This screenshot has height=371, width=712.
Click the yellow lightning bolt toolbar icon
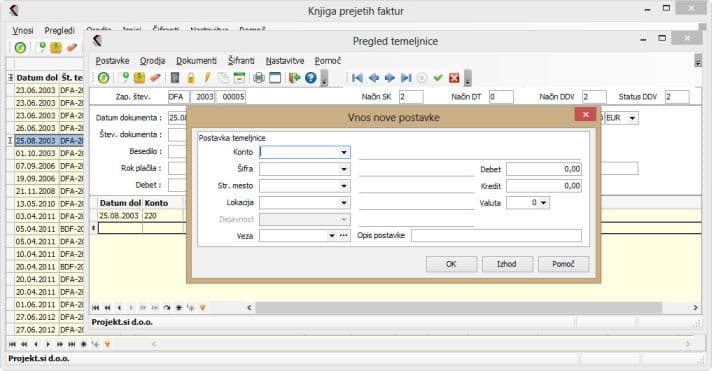(207, 78)
